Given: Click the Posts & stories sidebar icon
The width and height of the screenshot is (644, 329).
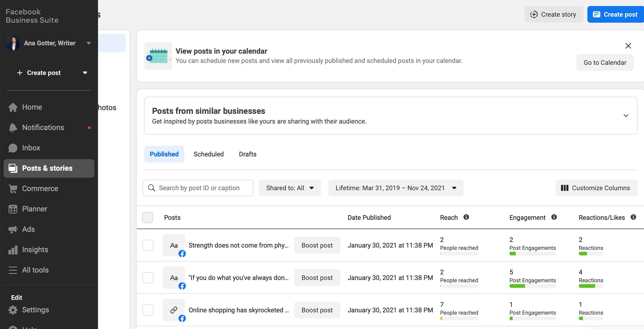Looking at the screenshot, I should tap(12, 168).
